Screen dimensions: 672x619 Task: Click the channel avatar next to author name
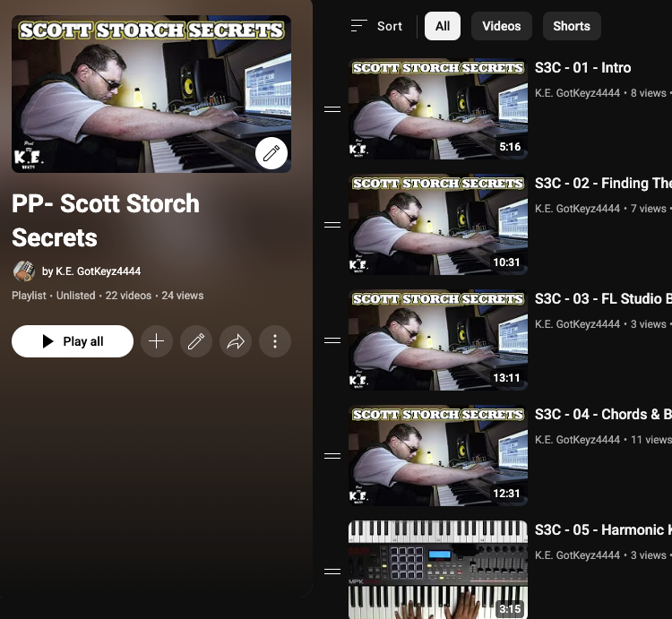pos(24,271)
